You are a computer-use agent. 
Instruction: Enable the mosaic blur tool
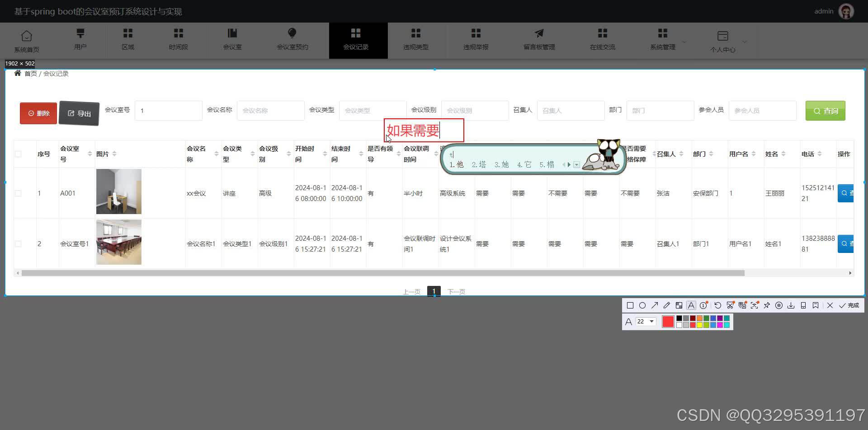coord(679,305)
